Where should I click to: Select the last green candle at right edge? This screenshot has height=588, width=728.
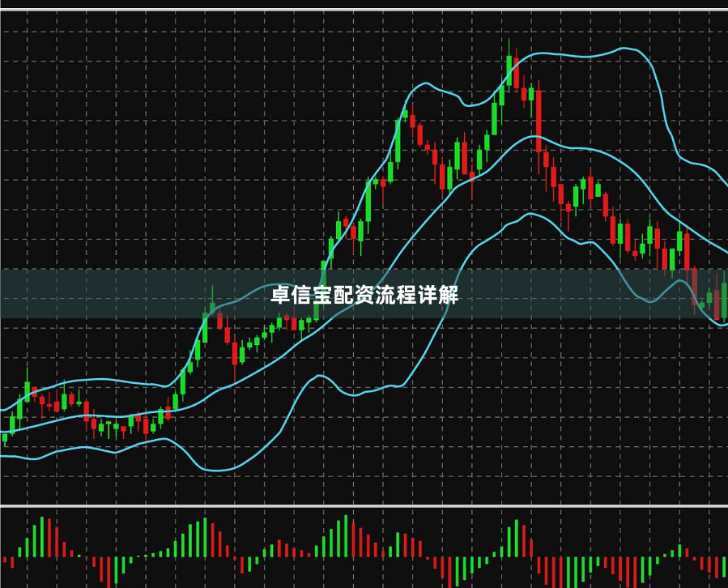(x=724, y=297)
